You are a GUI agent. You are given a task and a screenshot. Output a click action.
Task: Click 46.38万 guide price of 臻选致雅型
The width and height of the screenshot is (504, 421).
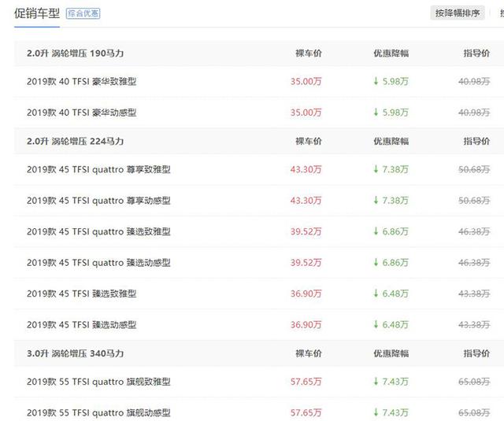(474, 231)
